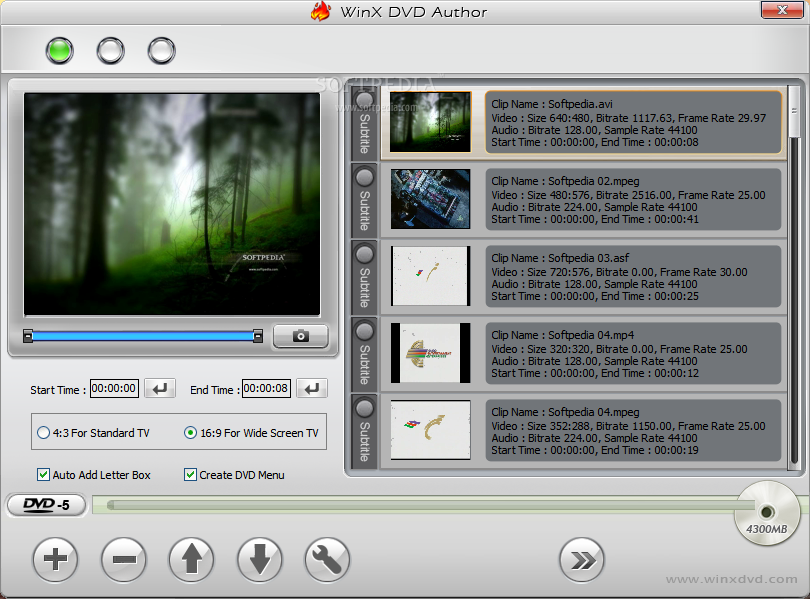Click the add clip plus button
This screenshot has height=599, width=810.
55,559
